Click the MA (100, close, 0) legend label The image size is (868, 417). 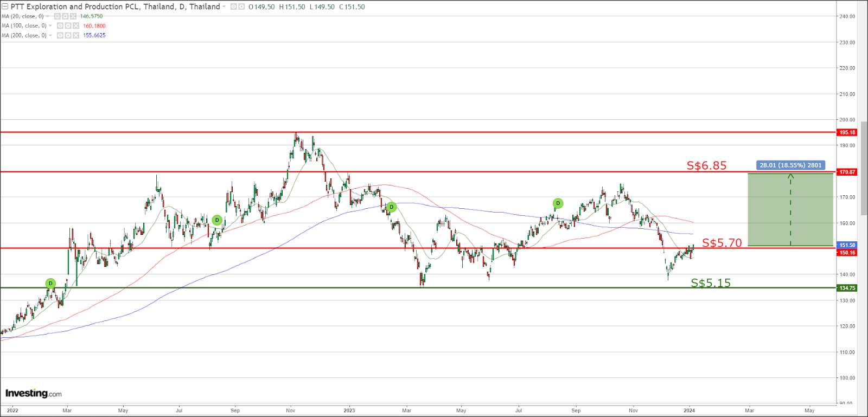[x=24, y=26]
